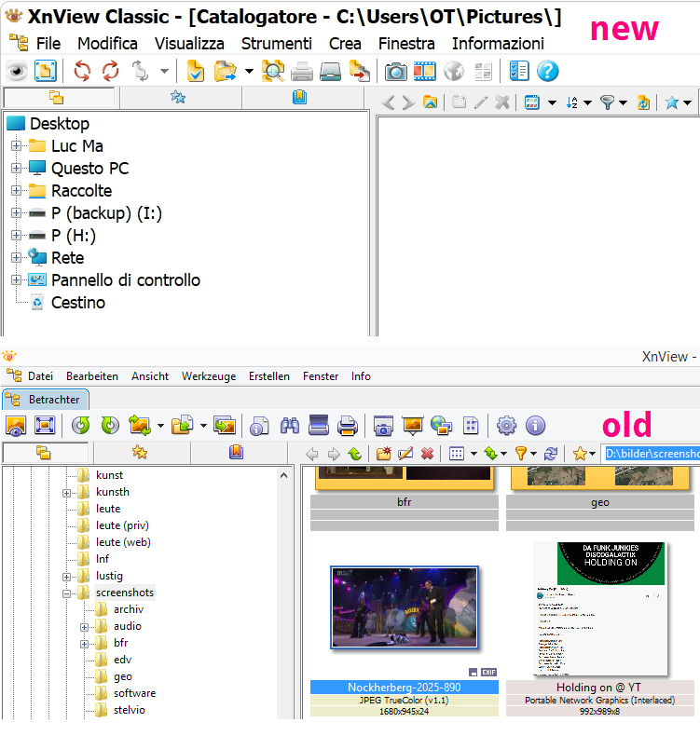Click rename pencil icon in German XnView
This screenshot has width=700, height=736.
pos(405,454)
